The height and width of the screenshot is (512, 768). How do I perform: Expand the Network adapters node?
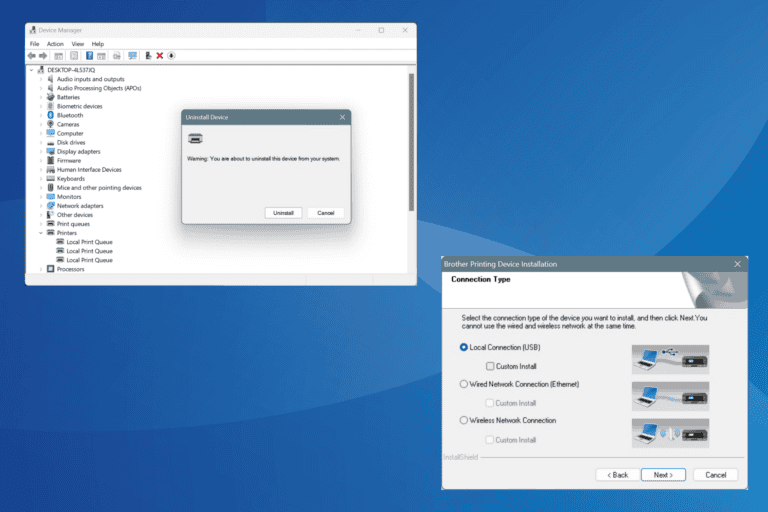tap(41, 206)
